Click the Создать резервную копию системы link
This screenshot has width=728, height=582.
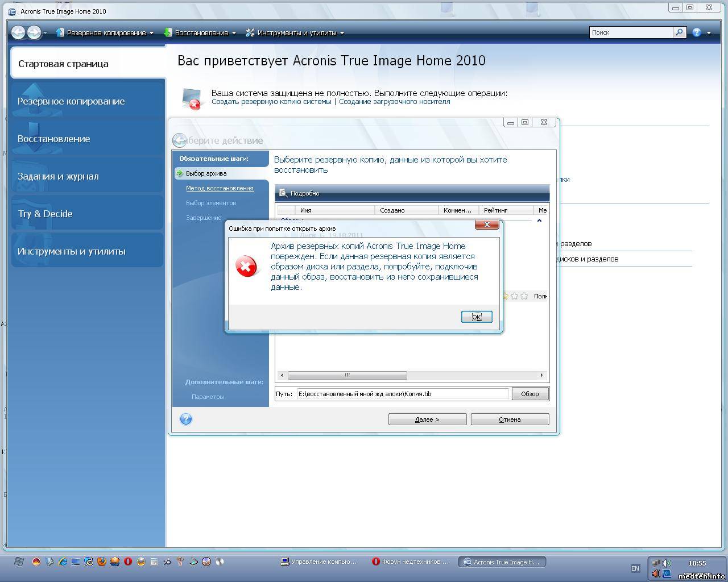pos(271,102)
